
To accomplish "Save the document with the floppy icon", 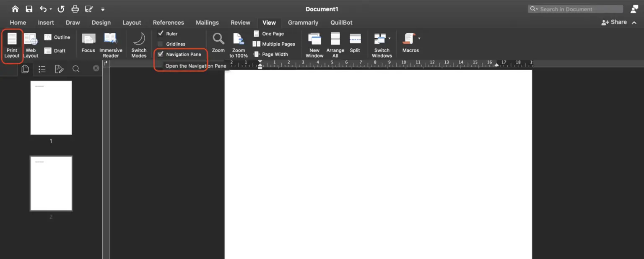I will (29, 9).
